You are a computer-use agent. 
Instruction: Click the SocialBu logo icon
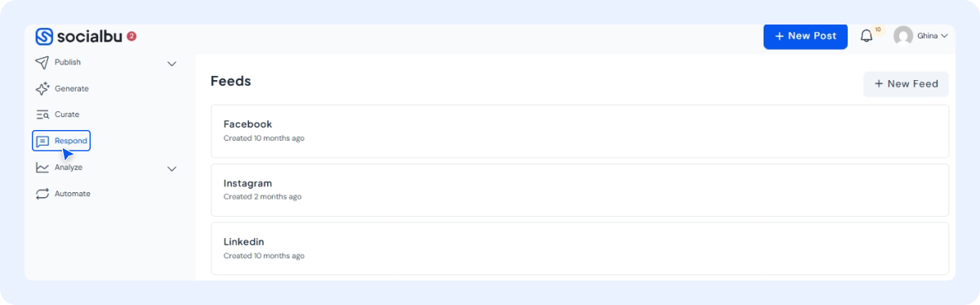44,36
